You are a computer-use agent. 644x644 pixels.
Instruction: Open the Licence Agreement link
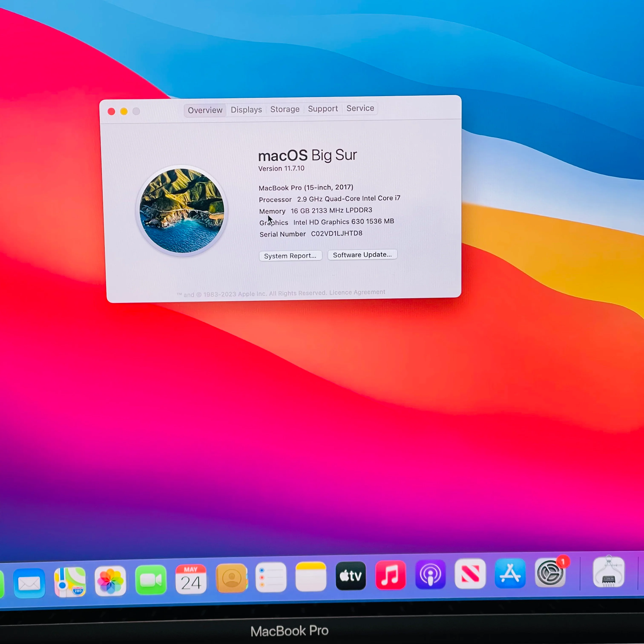point(357,292)
